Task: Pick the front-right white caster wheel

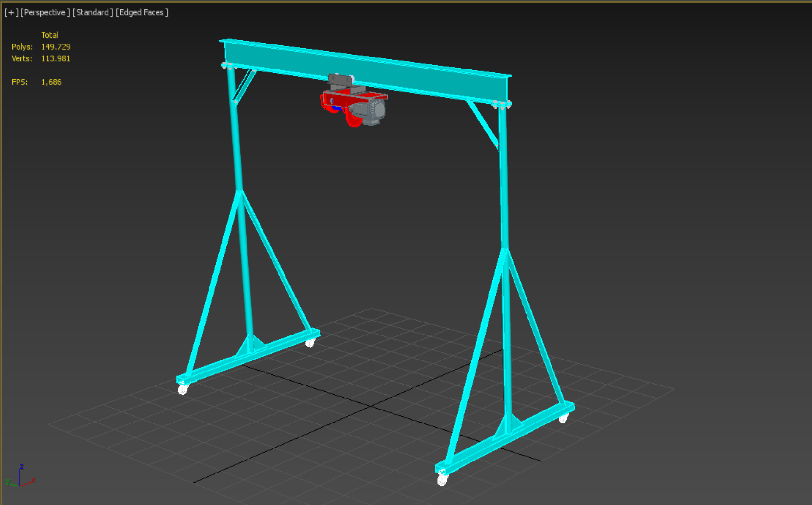Action: (442, 480)
